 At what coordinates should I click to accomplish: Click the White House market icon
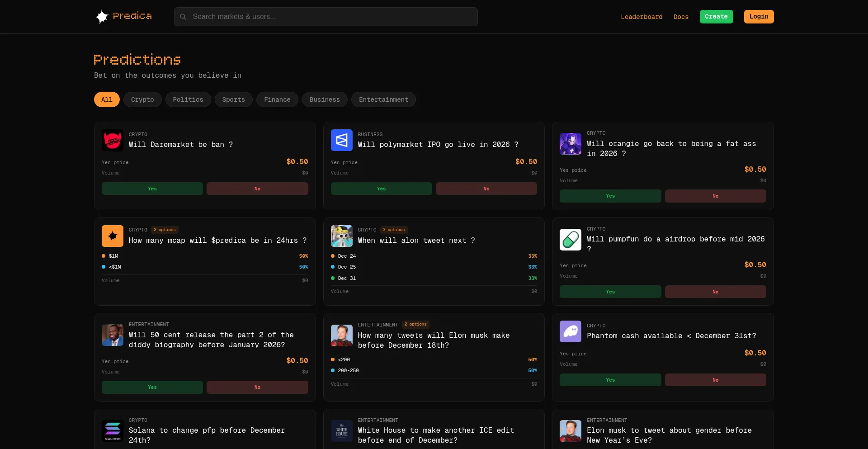point(341,431)
